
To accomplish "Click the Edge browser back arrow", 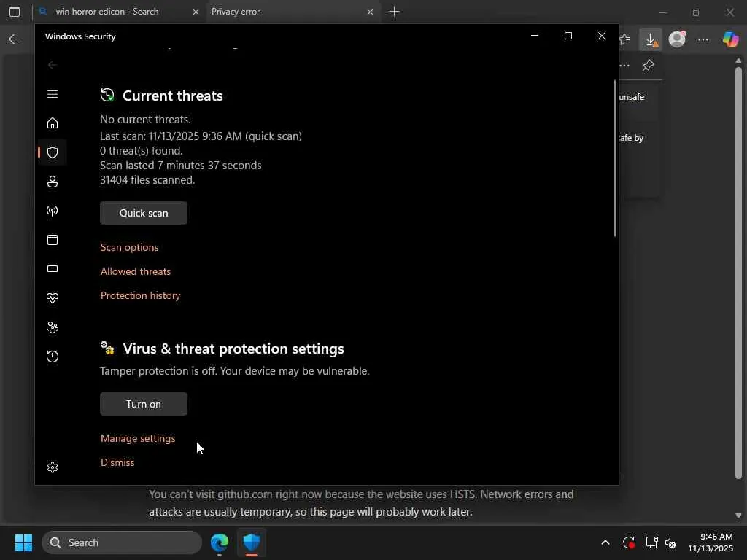I will point(15,39).
